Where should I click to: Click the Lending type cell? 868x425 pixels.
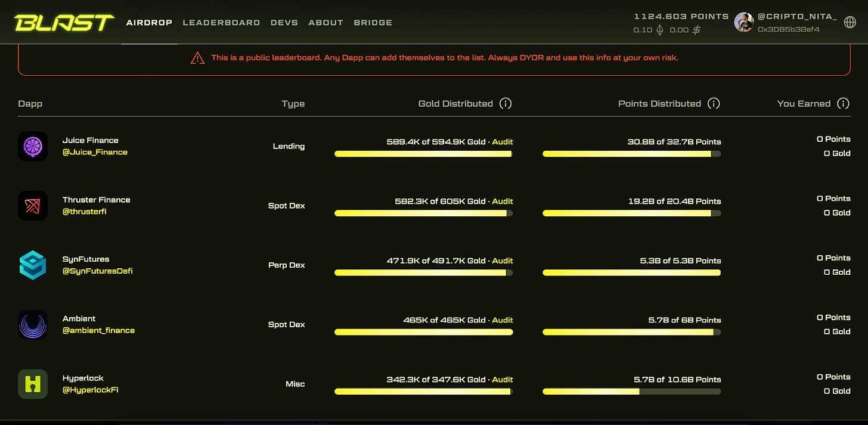coord(289,146)
